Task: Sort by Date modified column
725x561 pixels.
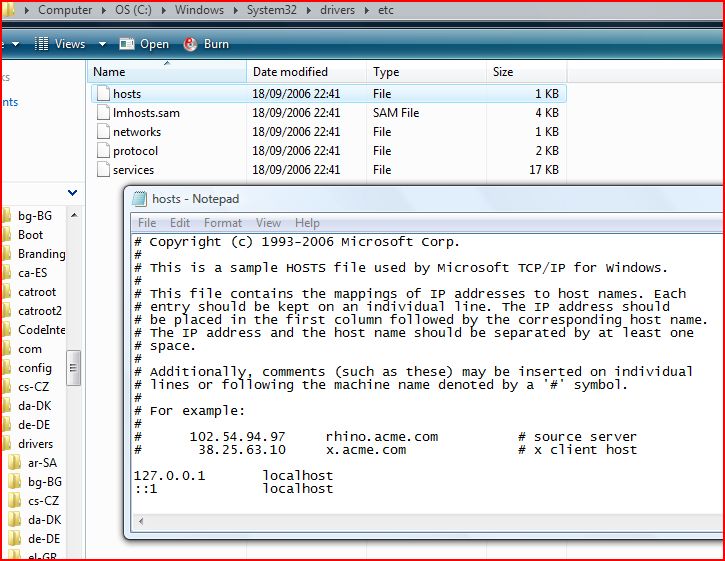Action: point(307,72)
